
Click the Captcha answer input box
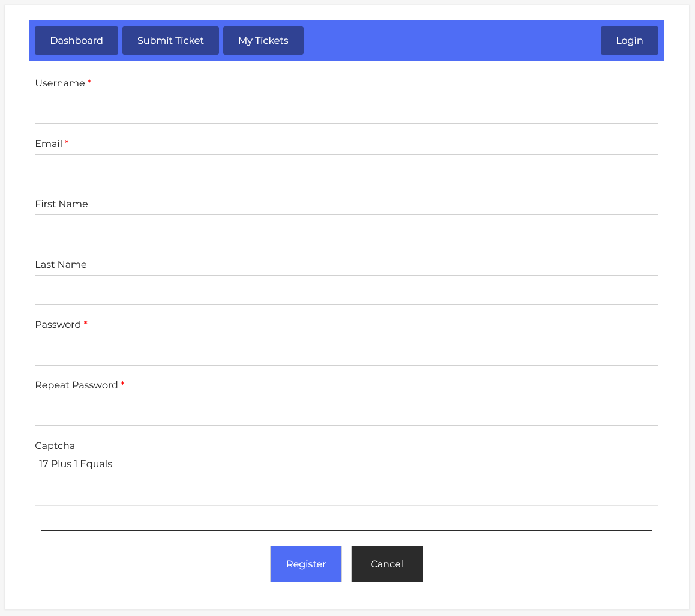pos(346,491)
